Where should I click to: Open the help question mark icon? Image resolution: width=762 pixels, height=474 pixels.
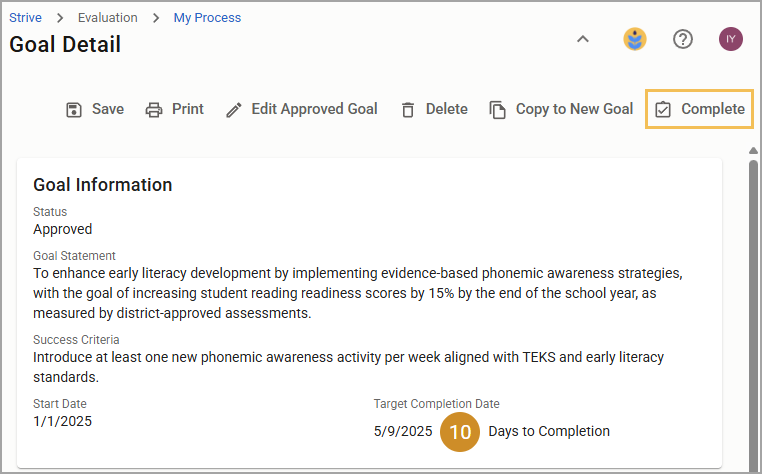(683, 39)
